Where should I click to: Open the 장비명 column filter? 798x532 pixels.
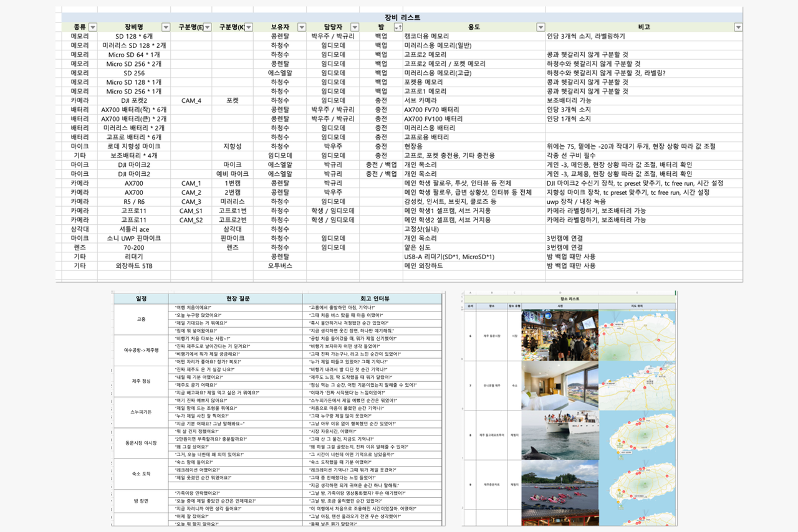tap(165, 27)
